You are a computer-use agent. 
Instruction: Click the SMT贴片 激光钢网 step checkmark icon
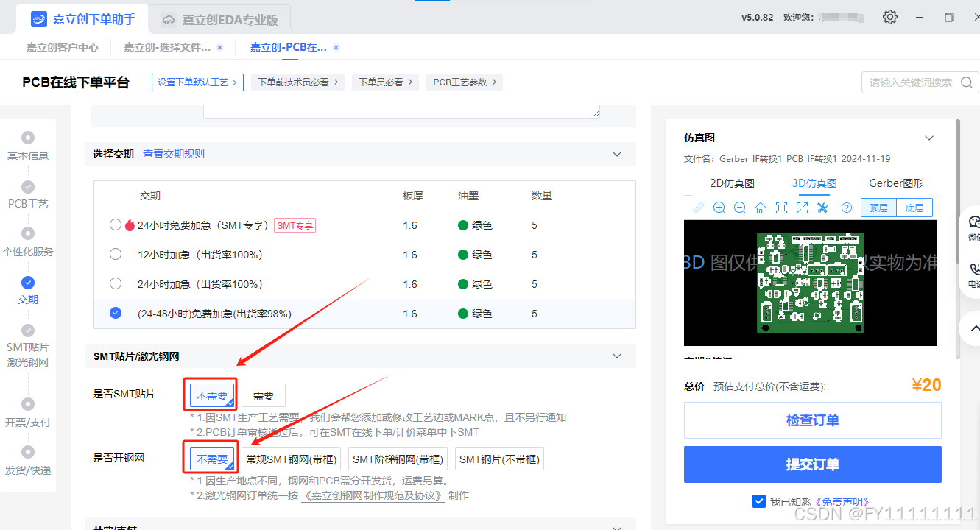[x=28, y=331]
